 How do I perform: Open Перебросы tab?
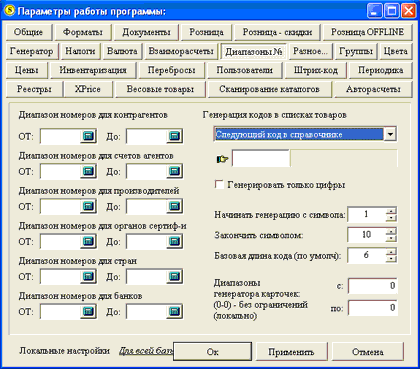[171, 70]
